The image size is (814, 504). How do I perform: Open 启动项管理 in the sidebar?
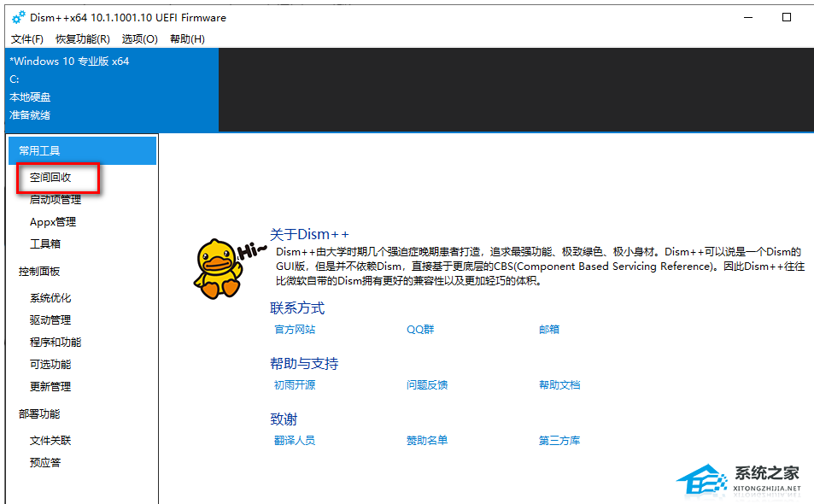click(56, 200)
